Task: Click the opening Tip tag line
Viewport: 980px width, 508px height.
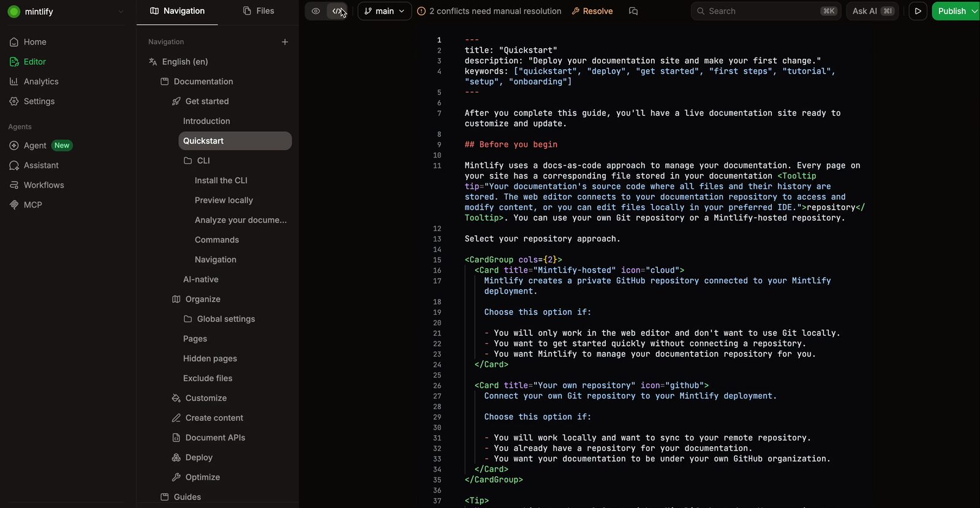Action: point(477,501)
